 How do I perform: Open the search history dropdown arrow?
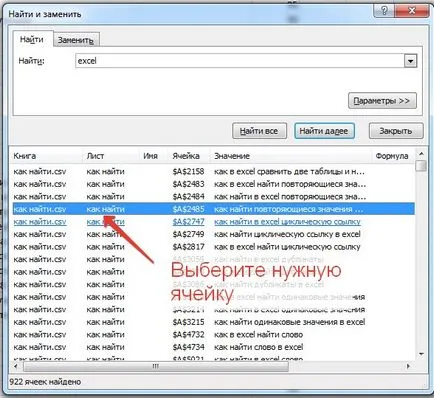click(410, 61)
